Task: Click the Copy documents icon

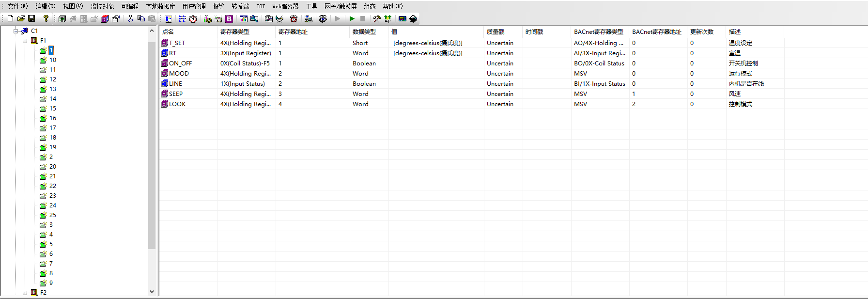Action: tap(141, 18)
